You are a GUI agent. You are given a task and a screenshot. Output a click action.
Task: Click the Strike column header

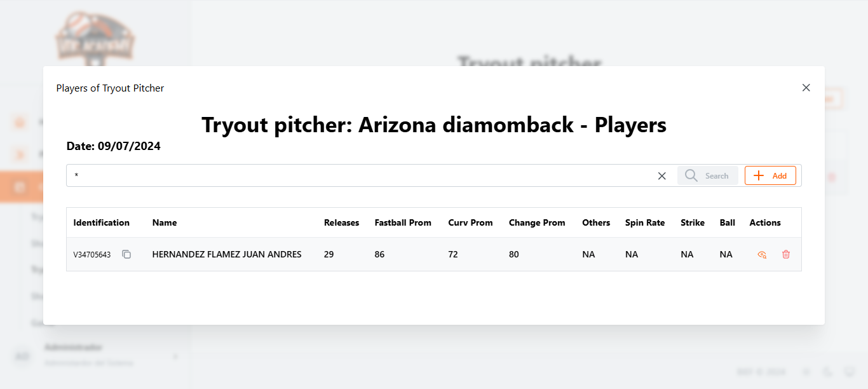[x=693, y=222]
